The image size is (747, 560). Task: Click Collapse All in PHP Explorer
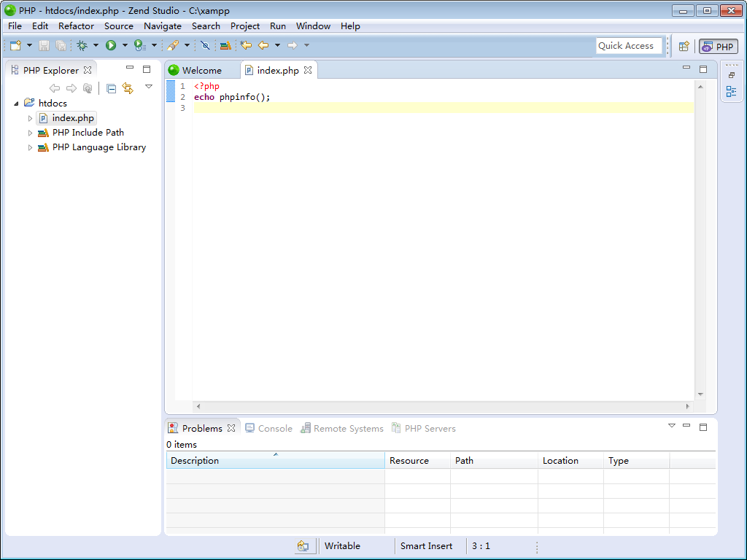pos(111,88)
